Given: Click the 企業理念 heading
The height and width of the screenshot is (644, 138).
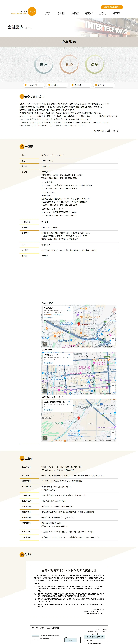Looking at the screenshot, I should [x=69, y=42].
